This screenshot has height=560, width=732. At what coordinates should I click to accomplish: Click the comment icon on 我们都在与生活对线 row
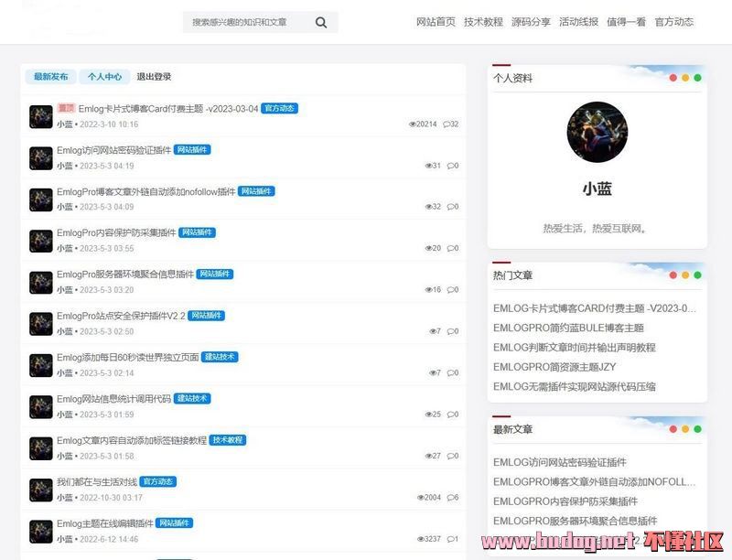[450, 498]
